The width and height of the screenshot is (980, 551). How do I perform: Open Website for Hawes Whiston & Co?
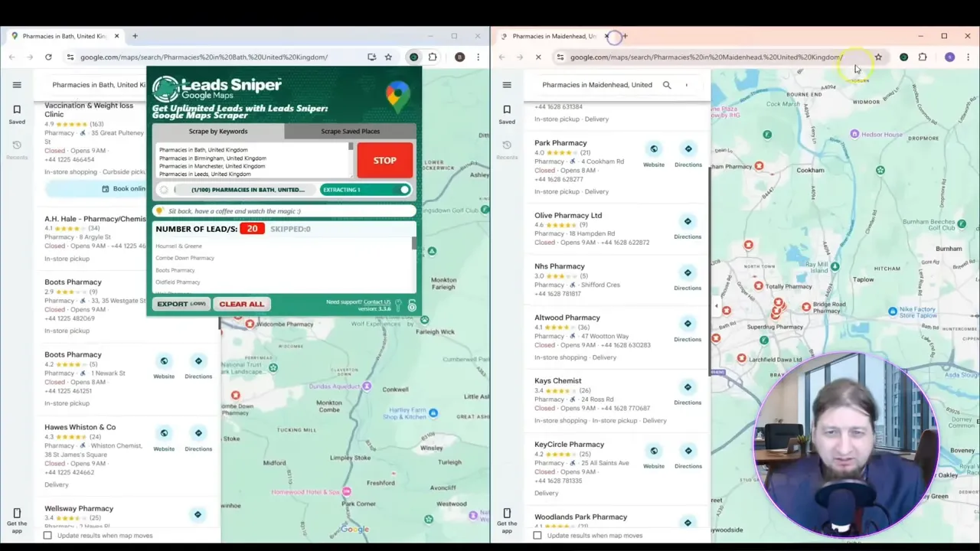tap(164, 439)
